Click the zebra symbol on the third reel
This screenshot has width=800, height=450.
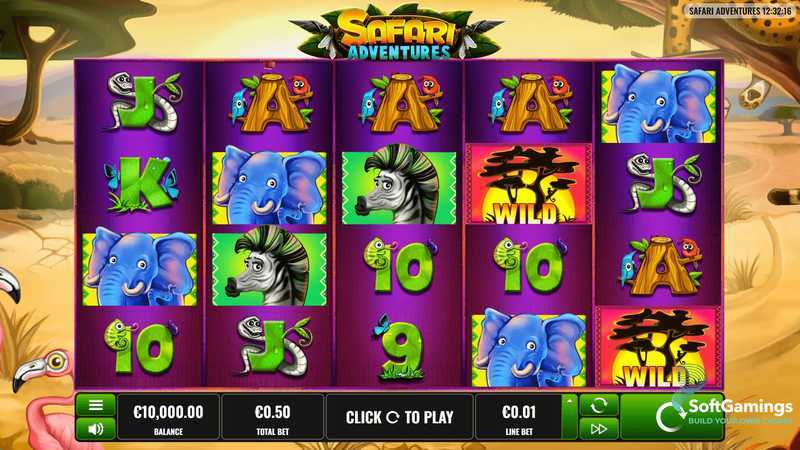point(399,185)
